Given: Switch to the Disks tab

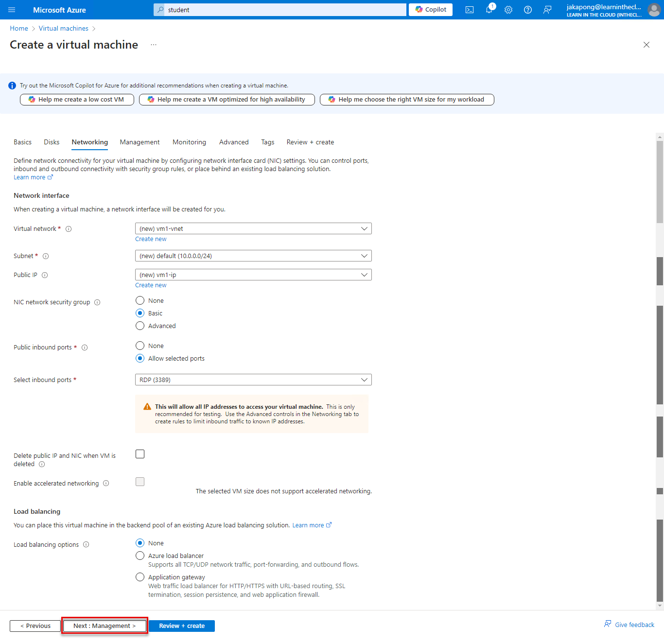Looking at the screenshot, I should [52, 142].
